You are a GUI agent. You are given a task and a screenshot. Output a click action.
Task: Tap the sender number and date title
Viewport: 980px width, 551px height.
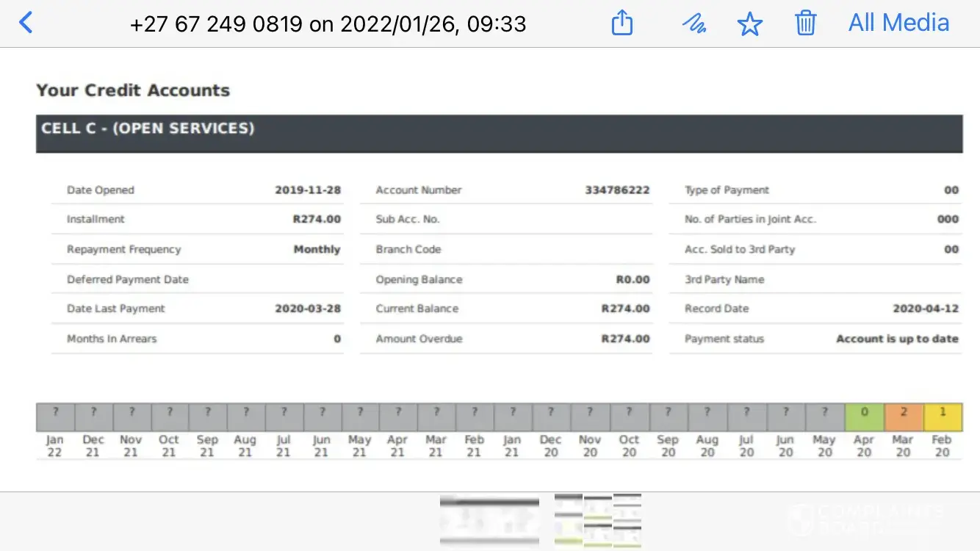328,24
